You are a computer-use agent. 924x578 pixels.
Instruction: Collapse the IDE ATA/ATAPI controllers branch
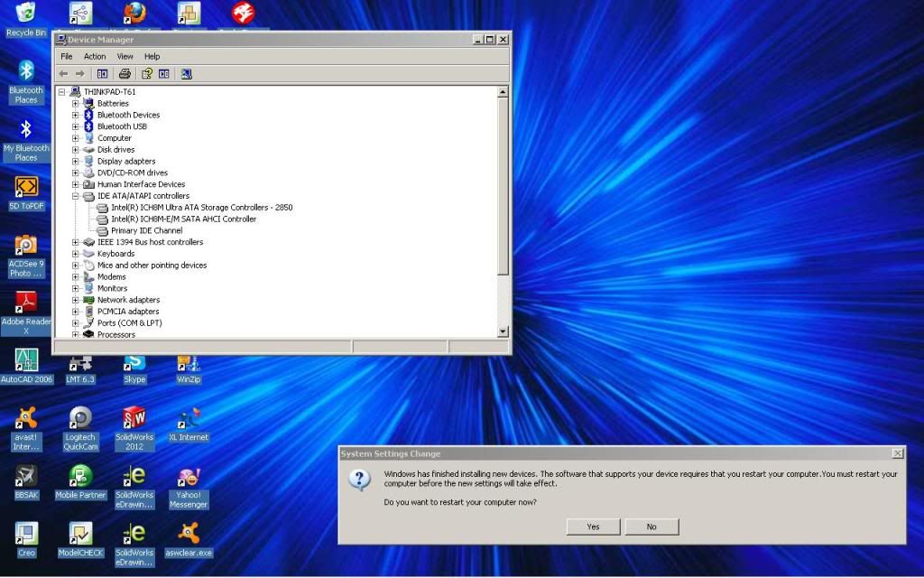75,195
